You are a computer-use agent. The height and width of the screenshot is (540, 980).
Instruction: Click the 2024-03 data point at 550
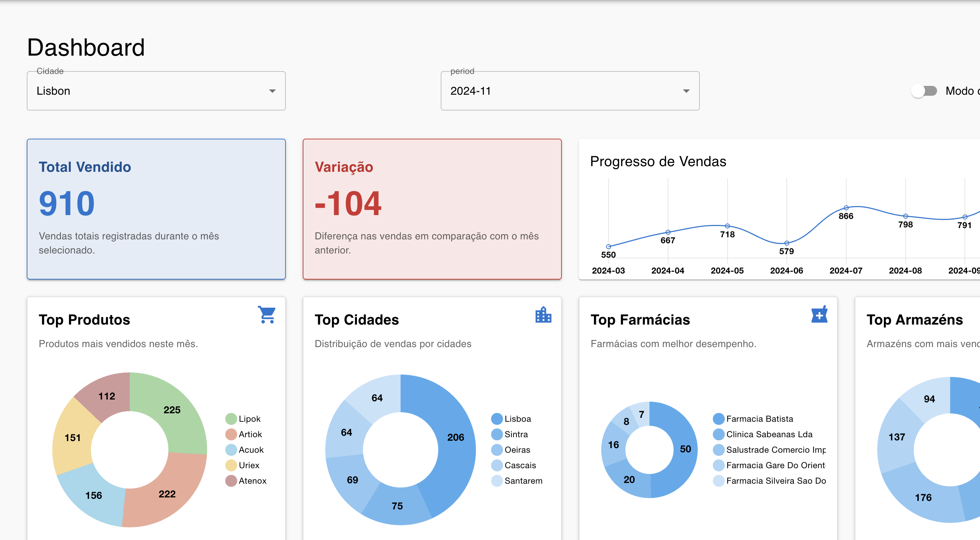(x=608, y=247)
